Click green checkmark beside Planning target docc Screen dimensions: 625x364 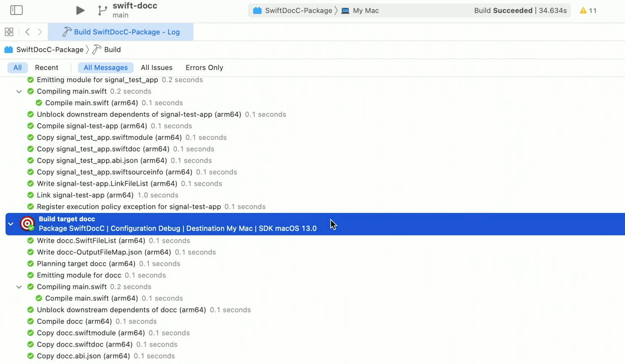[x=30, y=264]
